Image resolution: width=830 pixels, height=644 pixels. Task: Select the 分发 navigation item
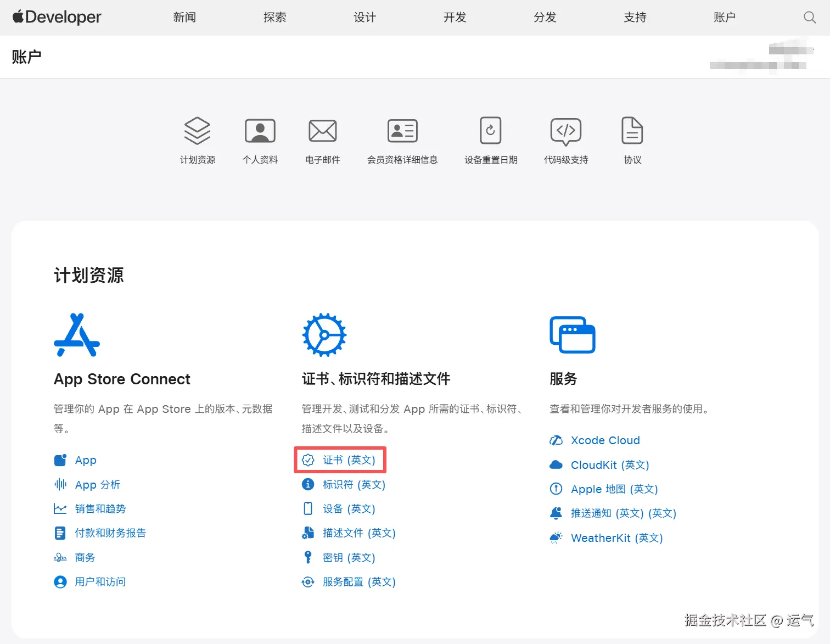(545, 18)
